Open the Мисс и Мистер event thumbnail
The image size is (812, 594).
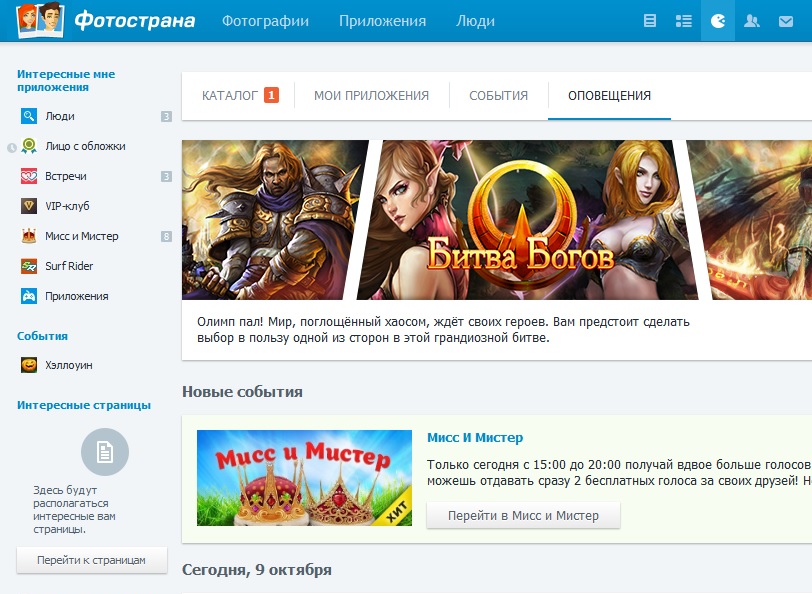(304, 478)
